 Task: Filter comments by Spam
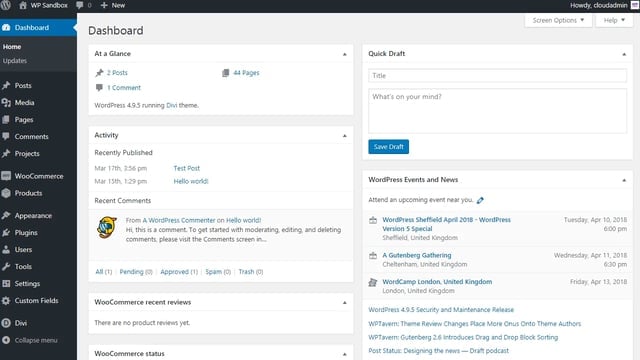click(218, 272)
